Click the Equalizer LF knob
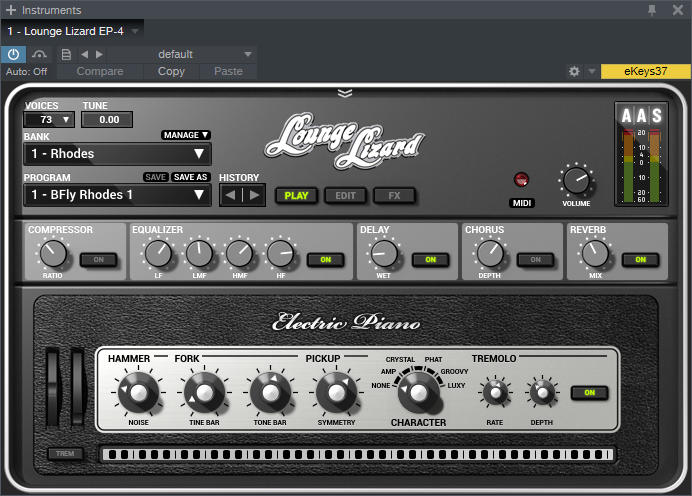The image size is (692, 496). click(158, 254)
